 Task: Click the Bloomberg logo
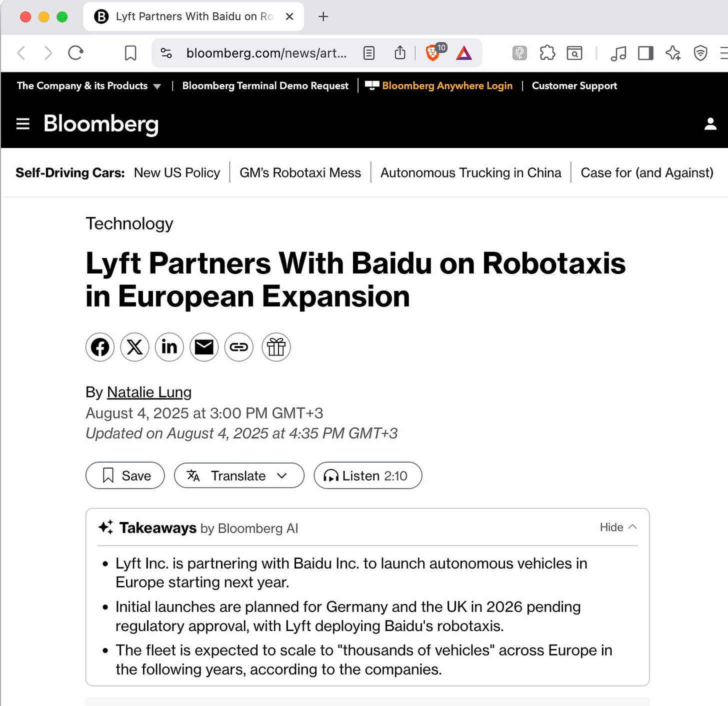[x=101, y=123]
